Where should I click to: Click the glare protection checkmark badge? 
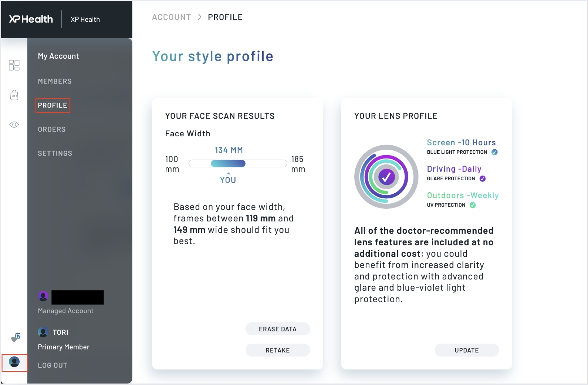click(x=482, y=178)
